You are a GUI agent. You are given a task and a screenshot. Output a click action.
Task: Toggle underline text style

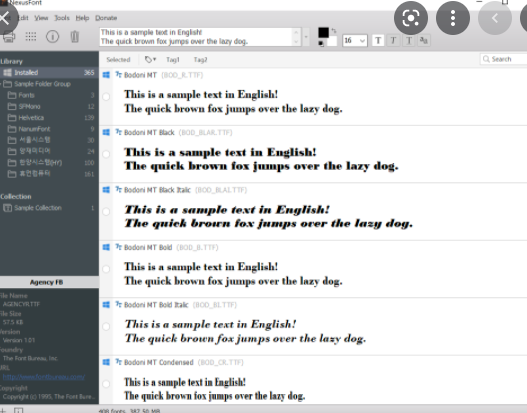pyautogui.click(x=409, y=41)
